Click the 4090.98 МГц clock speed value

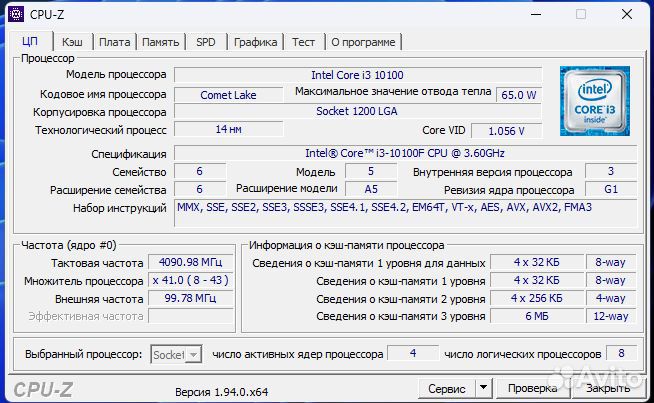click(191, 262)
